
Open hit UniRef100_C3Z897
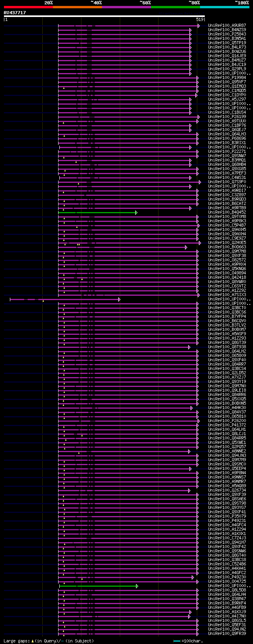pos(227,195)
